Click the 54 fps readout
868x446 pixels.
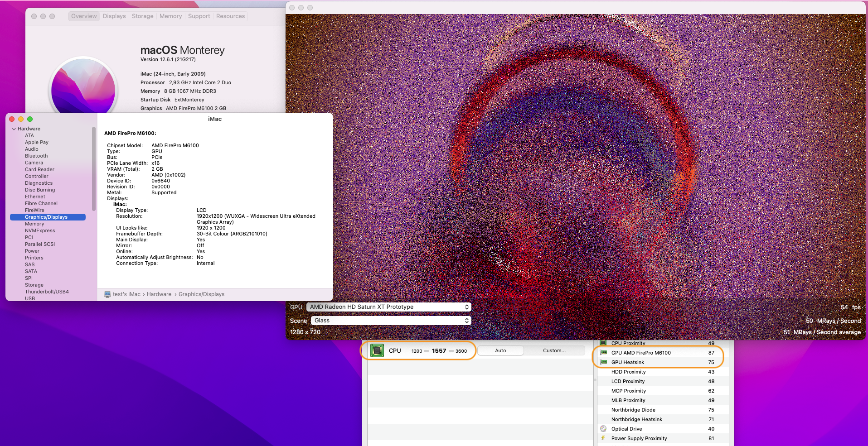(x=850, y=307)
